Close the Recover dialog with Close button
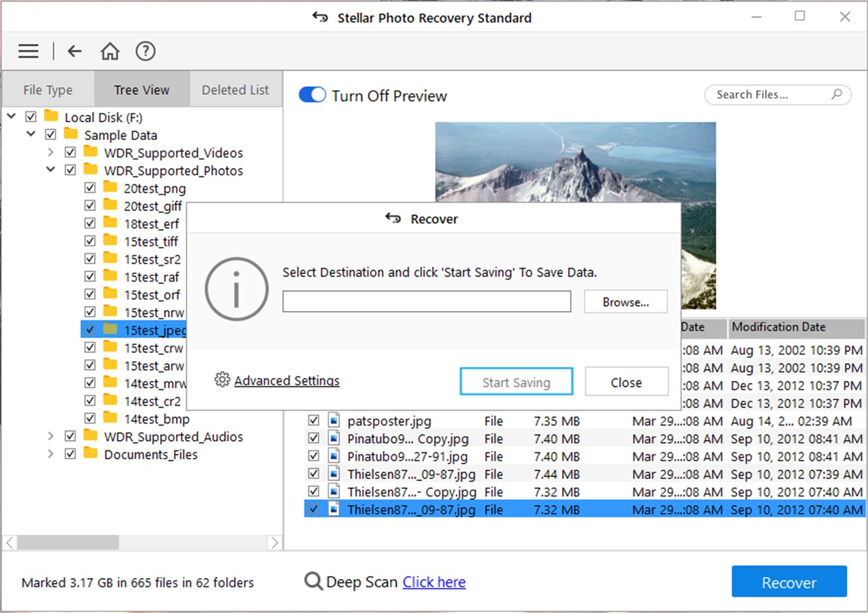The image size is (868, 613). (x=627, y=382)
